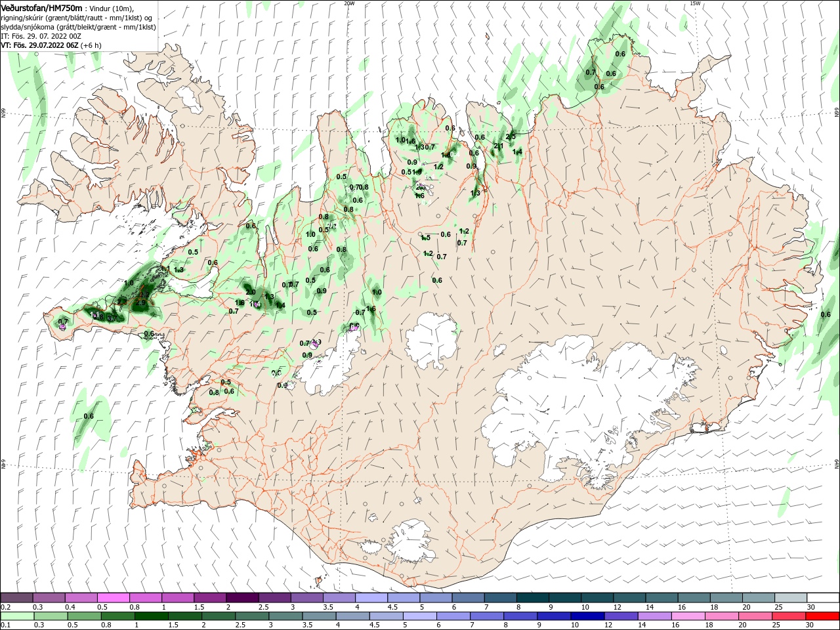Select the palest green swatch labeled 0.1
The width and height of the screenshot is (840, 630).
click(17, 617)
